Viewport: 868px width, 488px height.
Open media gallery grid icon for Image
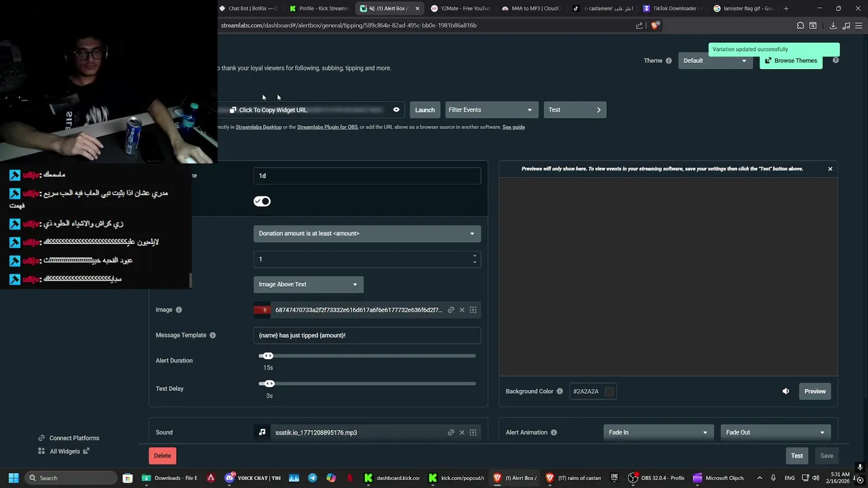tap(473, 310)
